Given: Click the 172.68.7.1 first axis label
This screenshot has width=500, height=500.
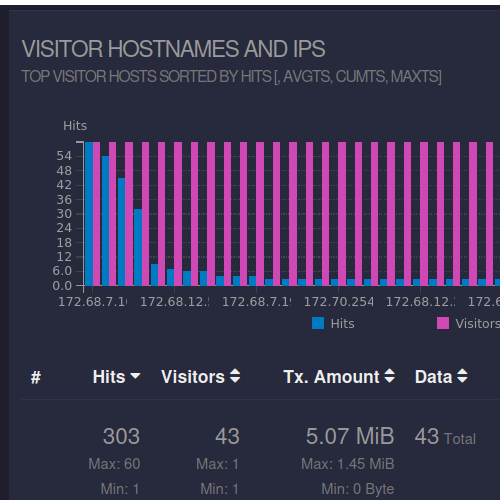Looking at the screenshot, I should pyautogui.click(x=93, y=302).
